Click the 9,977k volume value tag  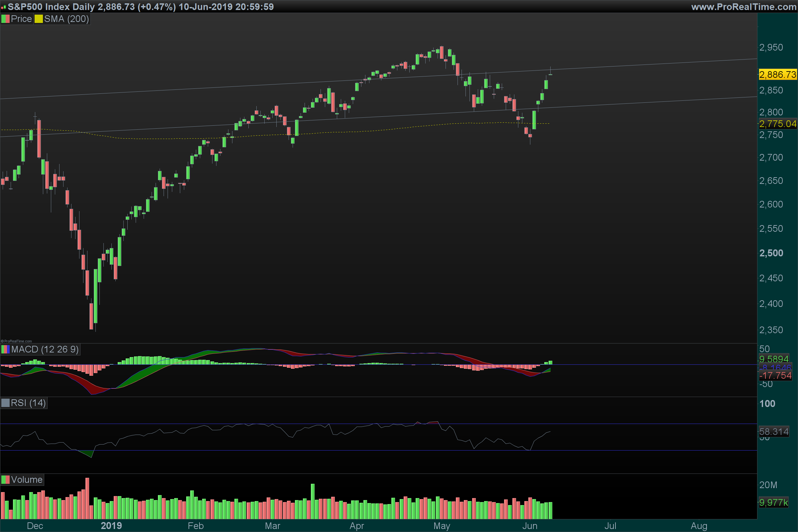774,502
